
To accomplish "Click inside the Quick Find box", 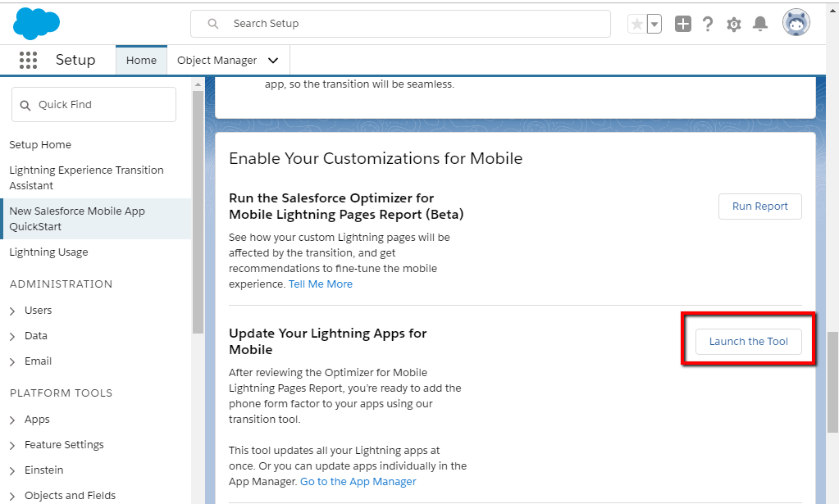I will pyautogui.click(x=93, y=104).
